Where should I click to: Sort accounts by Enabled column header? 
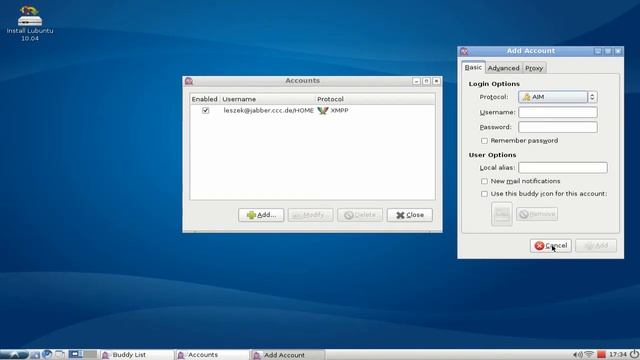[205, 99]
